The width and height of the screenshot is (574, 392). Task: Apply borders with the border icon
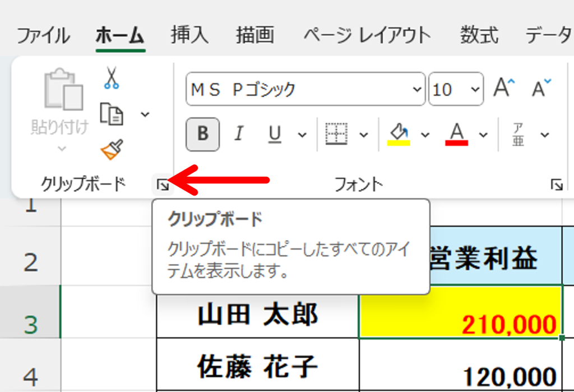tap(336, 135)
